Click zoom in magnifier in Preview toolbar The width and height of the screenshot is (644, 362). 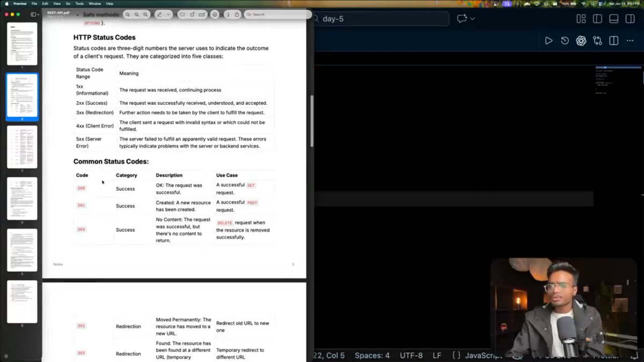145,15
